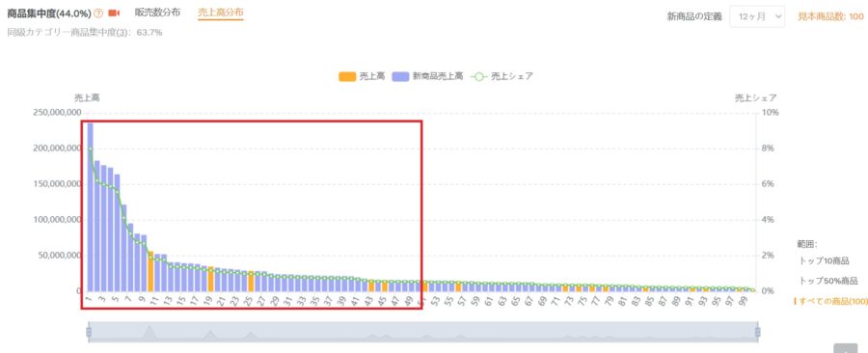Viewport: 868px width, 353px height.
Task: Select すべての商品(100) range option
Action: coord(831,301)
